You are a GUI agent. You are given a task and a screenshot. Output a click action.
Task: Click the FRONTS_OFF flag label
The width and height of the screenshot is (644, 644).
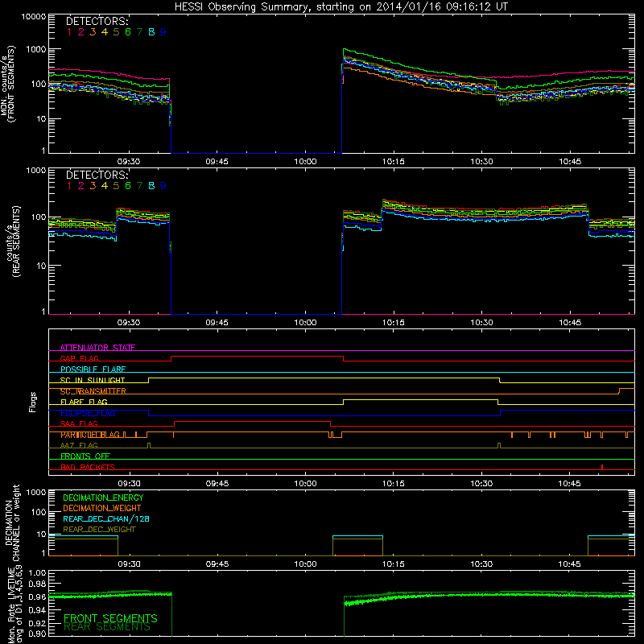pyautogui.click(x=85, y=456)
